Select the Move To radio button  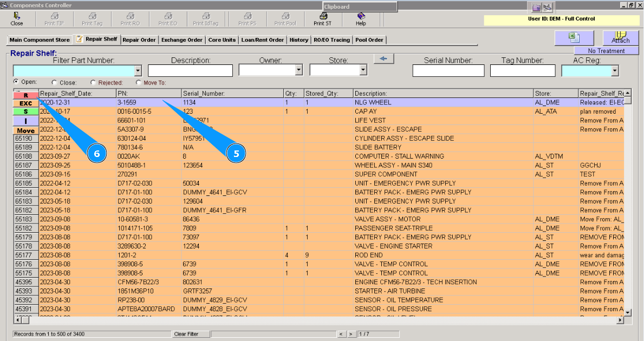139,82
